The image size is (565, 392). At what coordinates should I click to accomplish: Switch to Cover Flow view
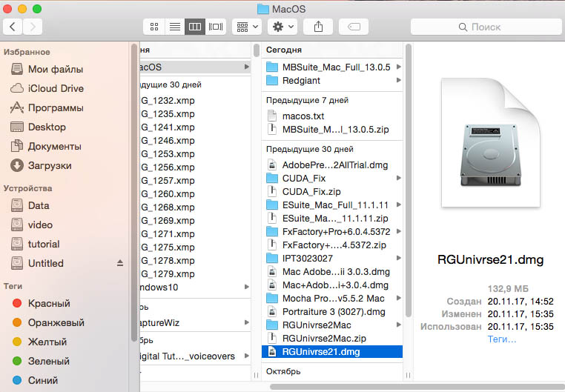click(216, 27)
